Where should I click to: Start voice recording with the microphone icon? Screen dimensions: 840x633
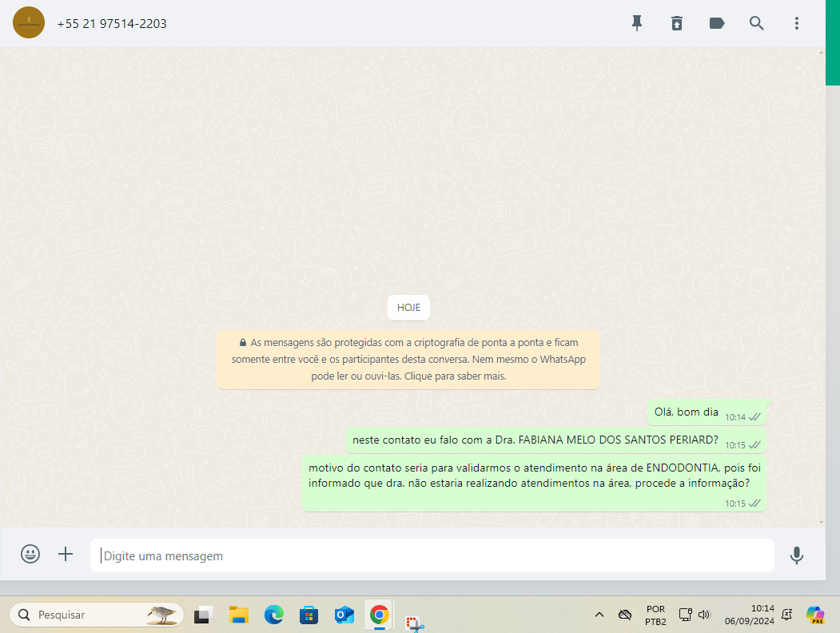(x=796, y=555)
